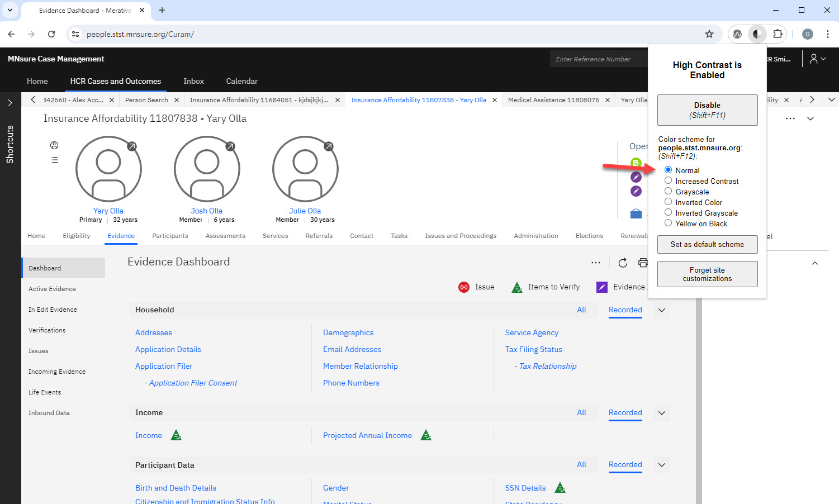This screenshot has height=504, width=839.
Task: Select the Normal color scheme
Action: coord(668,170)
